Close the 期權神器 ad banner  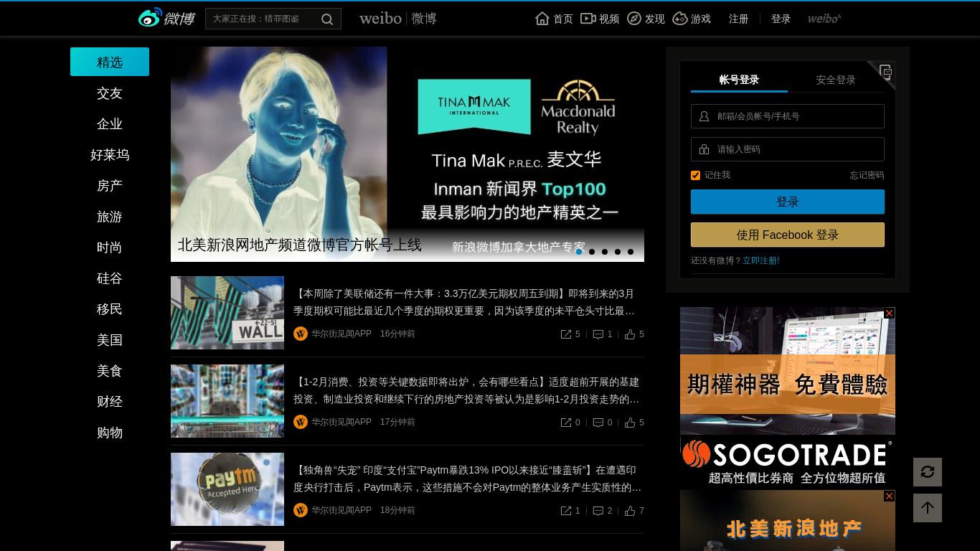point(890,313)
